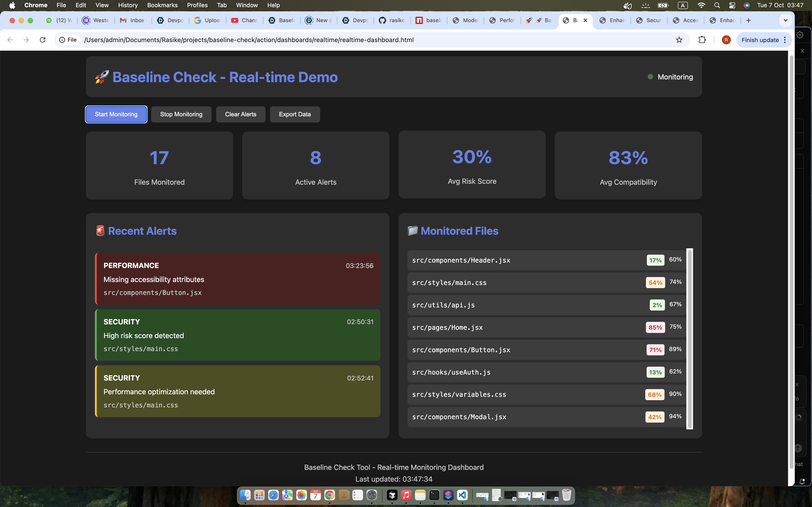812x507 pixels.
Task: Switch to the Gmail Inbox tab
Action: (133, 20)
